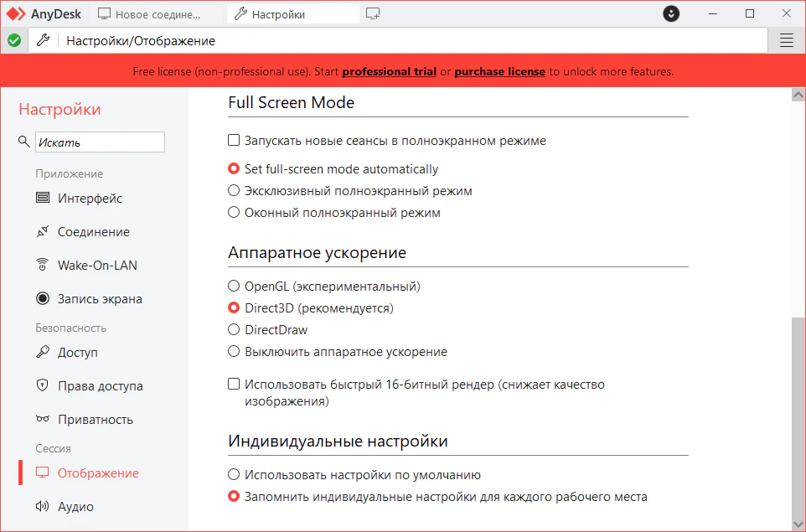Open the hamburger main menu icon
This screenshot has width=806, height=532.
(x=787, y=40)
